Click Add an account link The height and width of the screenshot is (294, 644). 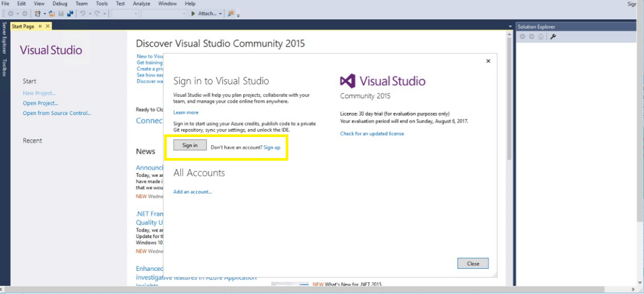click(193, 192)
